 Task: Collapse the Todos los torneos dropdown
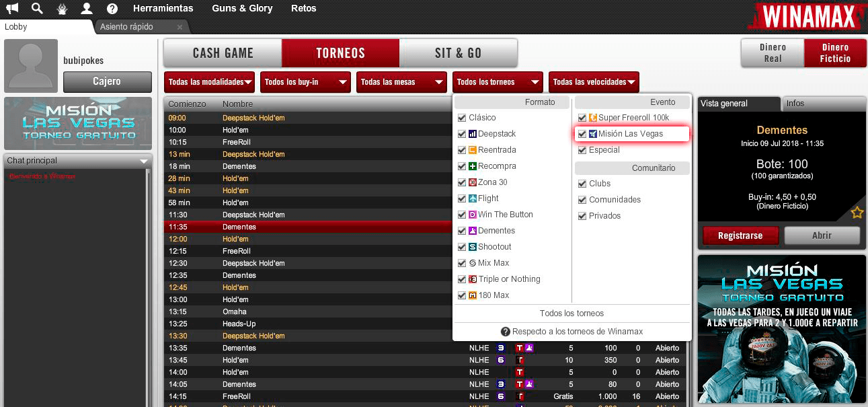[498, 82]
